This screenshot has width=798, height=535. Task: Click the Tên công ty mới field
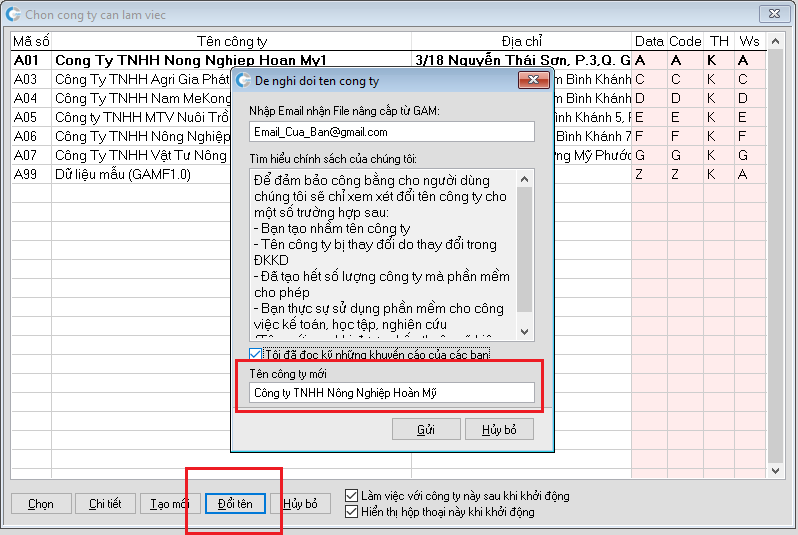tap(391, 393)
